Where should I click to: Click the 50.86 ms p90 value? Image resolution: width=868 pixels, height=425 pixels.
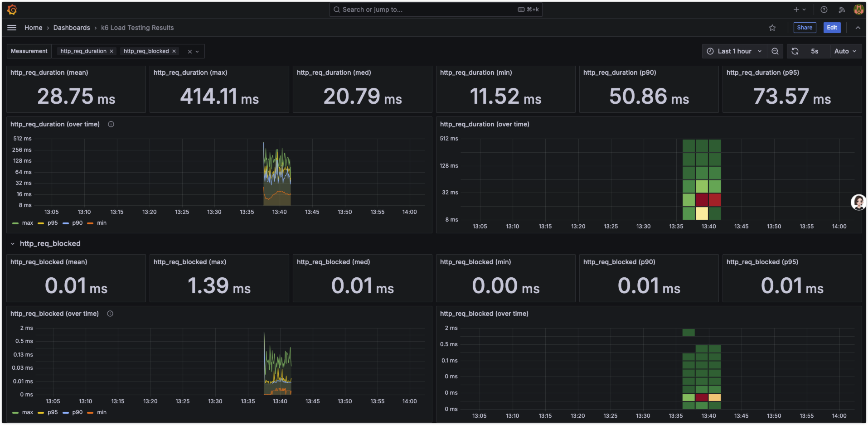pyautogui.click(x=649, y=97)
